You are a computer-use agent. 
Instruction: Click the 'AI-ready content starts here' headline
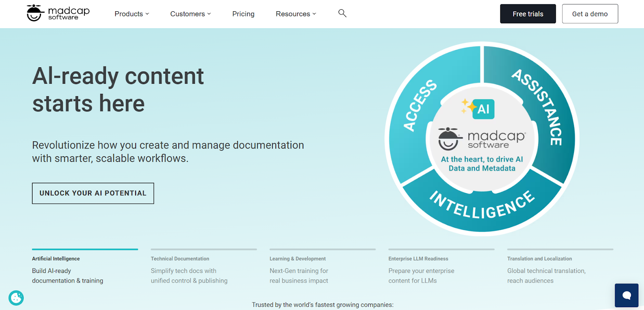[118, 89]
